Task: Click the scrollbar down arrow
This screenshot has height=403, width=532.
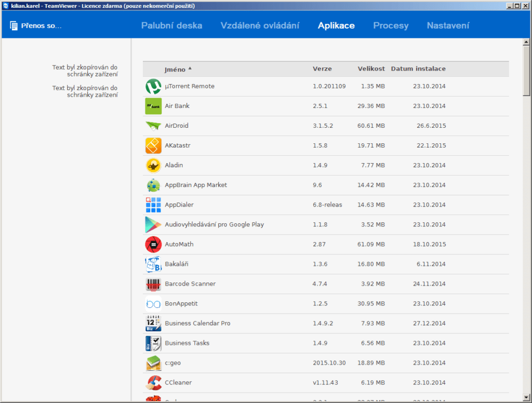Action: coord(526,397)
